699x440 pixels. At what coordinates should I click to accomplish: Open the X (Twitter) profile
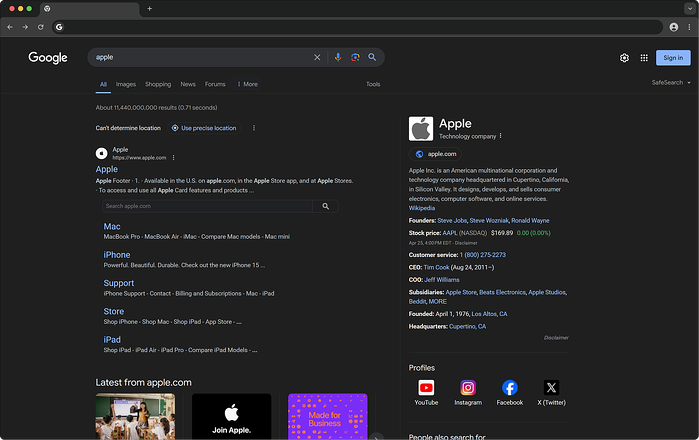click(x=551, y=388)
